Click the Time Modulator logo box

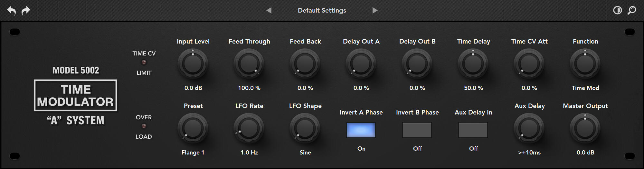point(75,95)
